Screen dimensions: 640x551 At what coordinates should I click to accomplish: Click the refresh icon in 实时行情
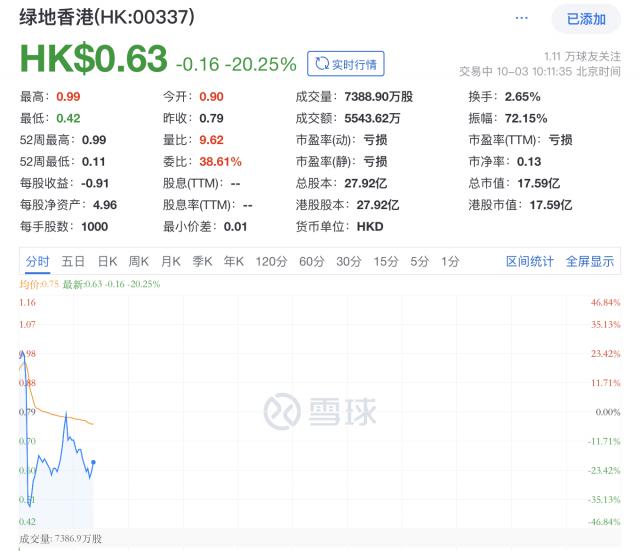(322, 64)
